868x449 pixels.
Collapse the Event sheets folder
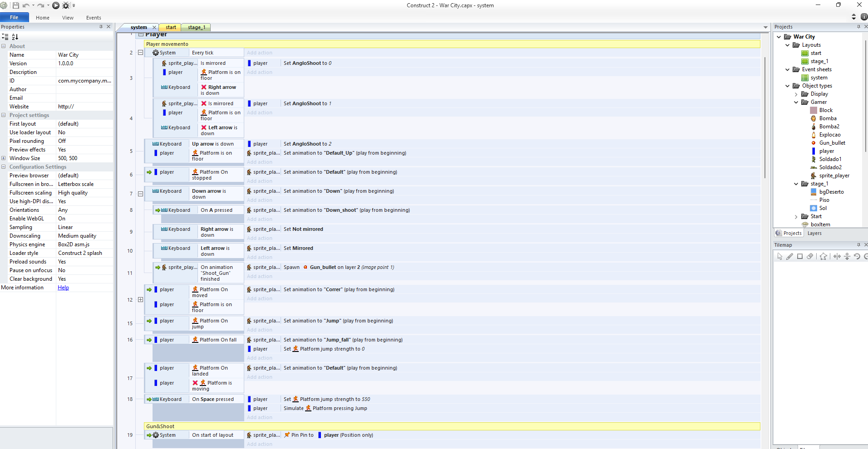pyautogui.click(x=788, y=70)
